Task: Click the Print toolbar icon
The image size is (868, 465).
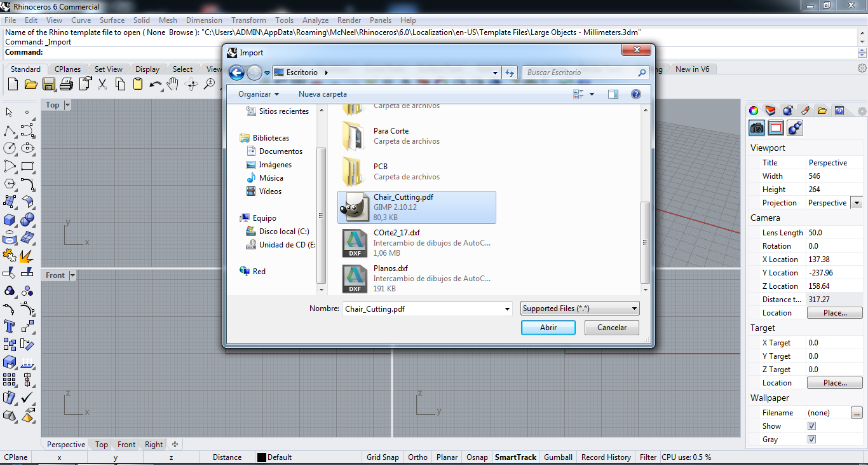Action: [67, 84]
